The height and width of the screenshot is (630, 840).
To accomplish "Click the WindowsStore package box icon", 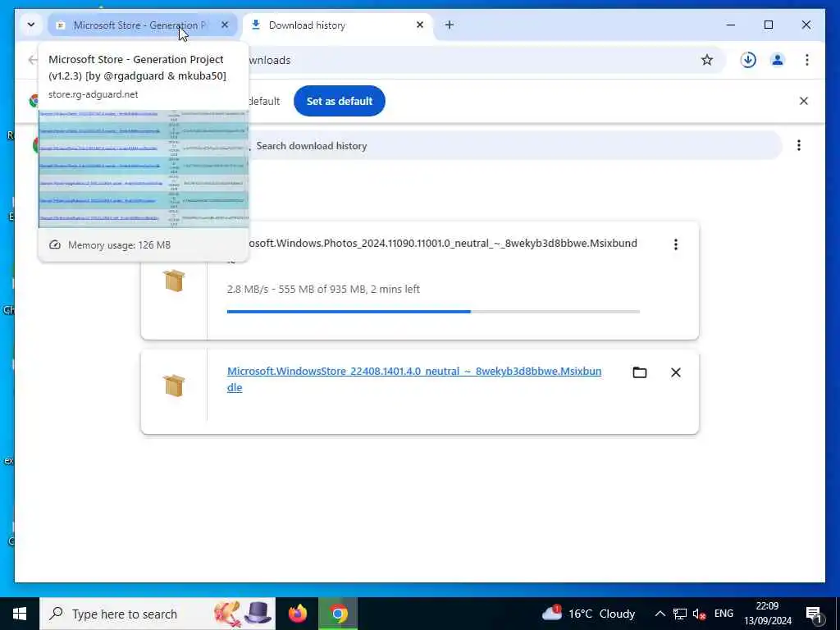I will click(174, 386).
